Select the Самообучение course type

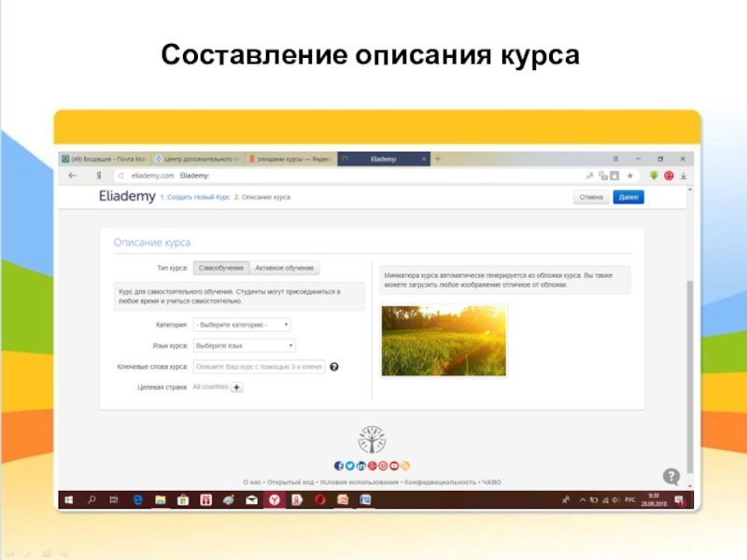click(x=221, y=268)
